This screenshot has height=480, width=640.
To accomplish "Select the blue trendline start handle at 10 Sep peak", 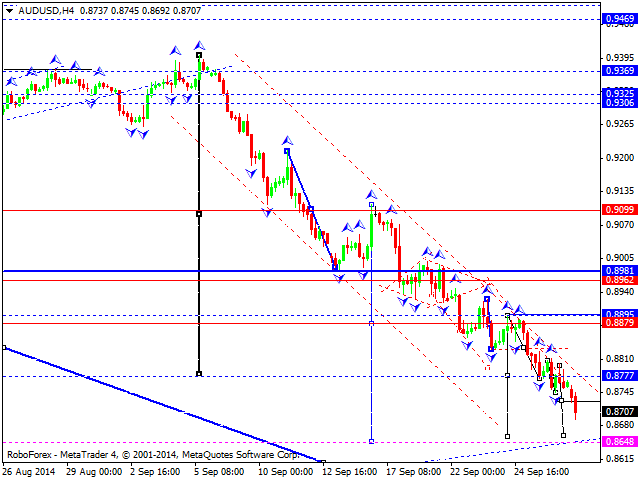I will click(x=287, y=151).
